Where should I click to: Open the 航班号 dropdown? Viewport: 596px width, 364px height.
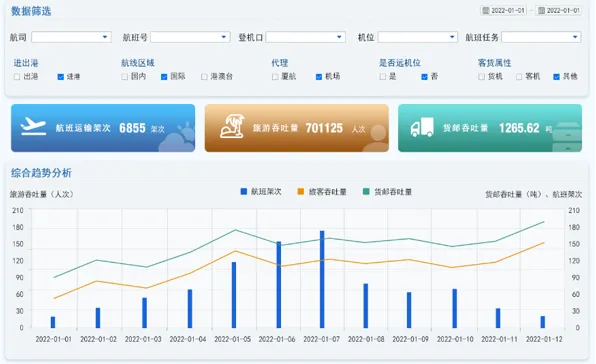(x=190, y=37)
